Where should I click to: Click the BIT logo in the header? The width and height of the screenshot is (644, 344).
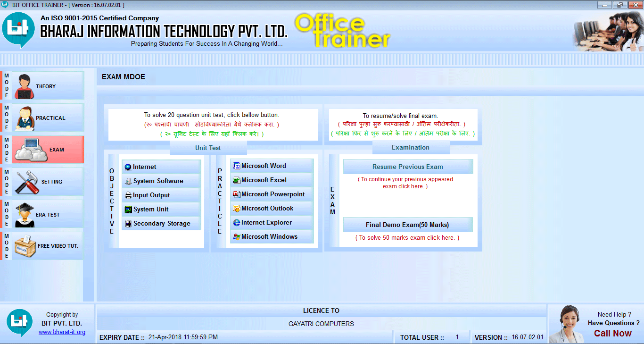[18, 30]
